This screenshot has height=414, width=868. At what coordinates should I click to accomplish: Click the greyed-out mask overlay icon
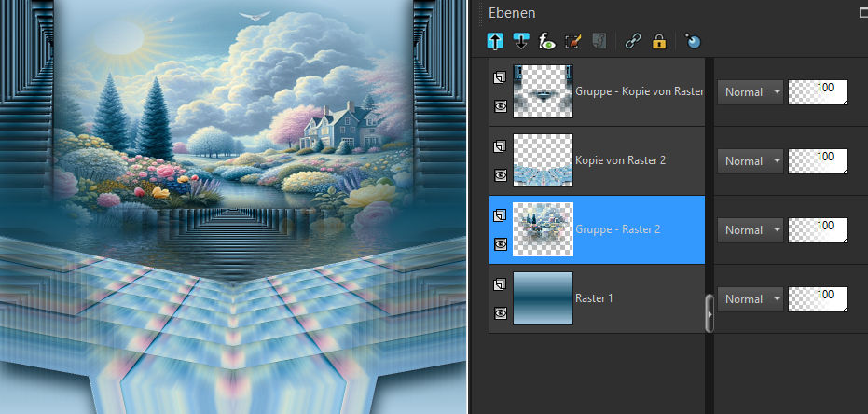pyautogui.click(x=599, y=42)
